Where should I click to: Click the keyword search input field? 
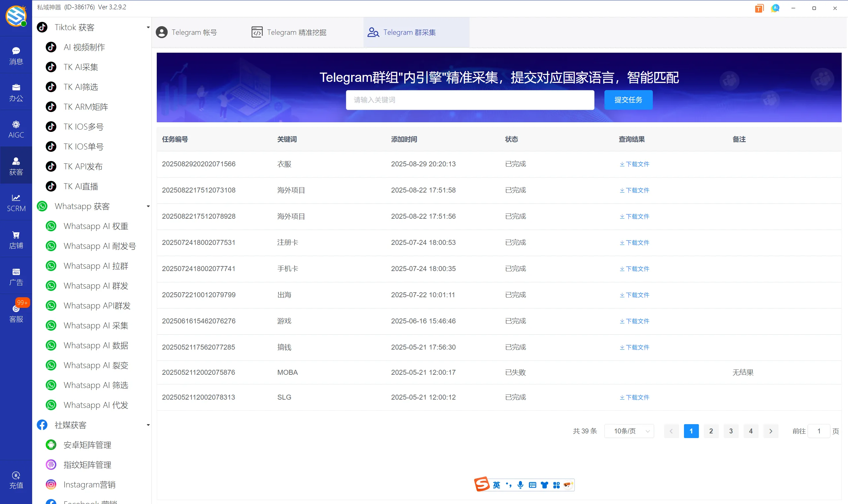pos(469,99)
